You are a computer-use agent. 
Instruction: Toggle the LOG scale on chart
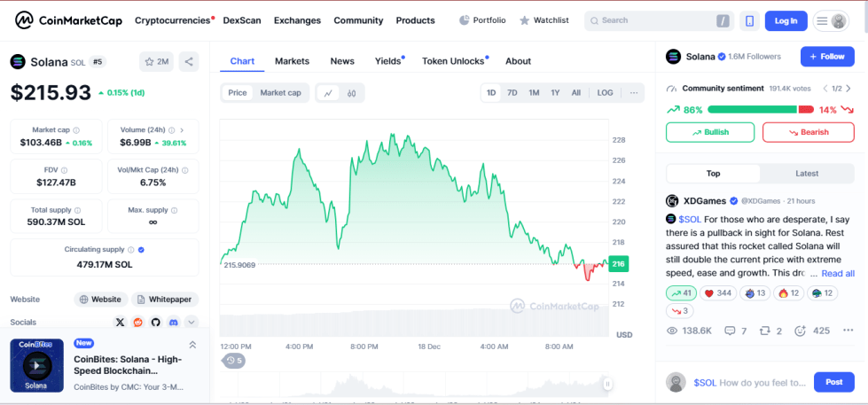pos(605,93)
